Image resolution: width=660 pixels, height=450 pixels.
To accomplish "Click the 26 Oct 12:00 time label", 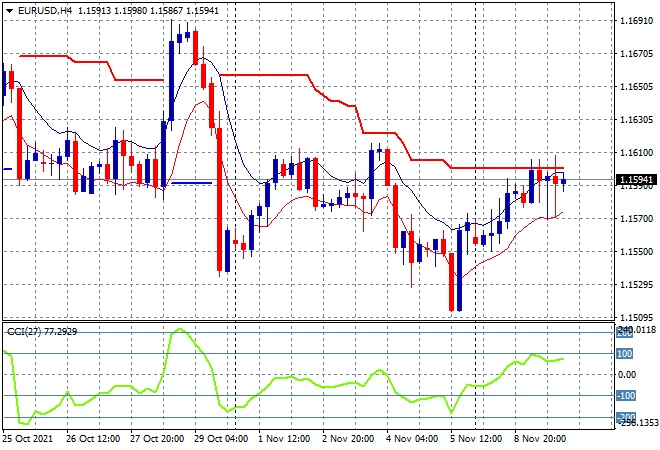I will click(x=93, y=439).
